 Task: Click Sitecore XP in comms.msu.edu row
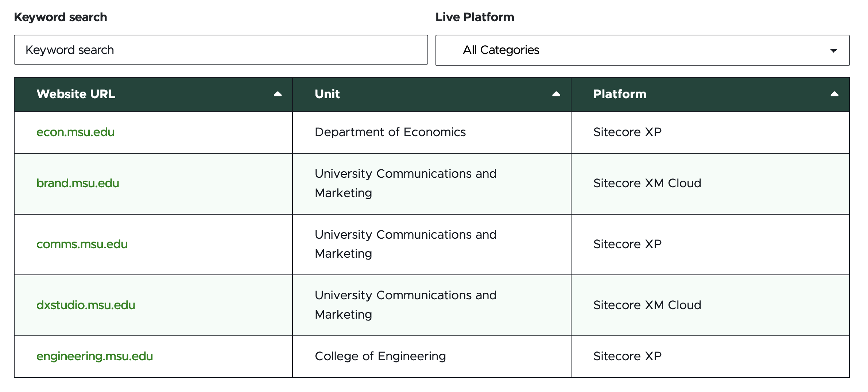(x=627, y=244)
